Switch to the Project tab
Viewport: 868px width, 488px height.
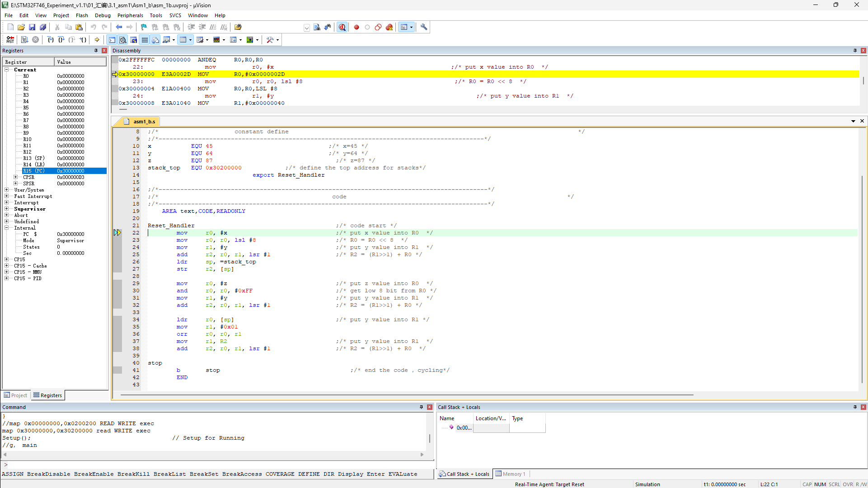(16, 395)
